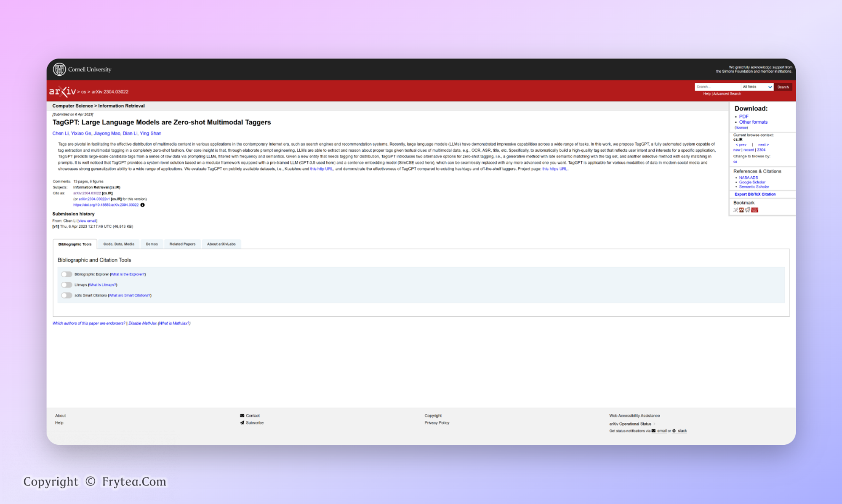
Task: Click the Contact envelope icon in footer
Action: pos(242,416)
